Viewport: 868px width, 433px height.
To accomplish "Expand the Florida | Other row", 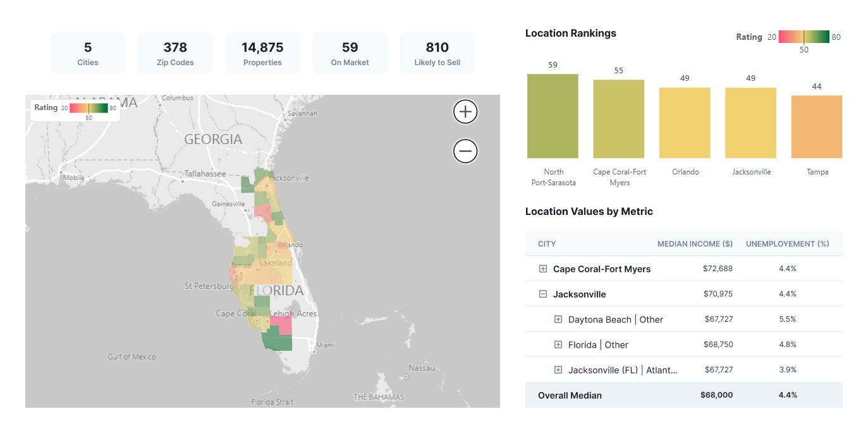I will (558, 345).
